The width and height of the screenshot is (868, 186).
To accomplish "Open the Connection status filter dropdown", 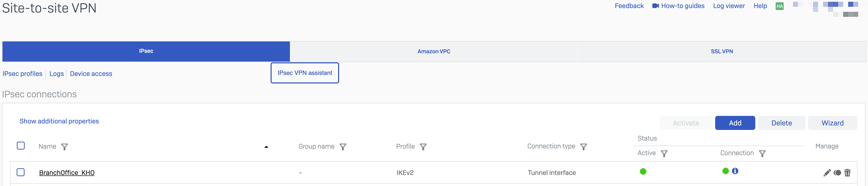I will [x=762, y=154].
